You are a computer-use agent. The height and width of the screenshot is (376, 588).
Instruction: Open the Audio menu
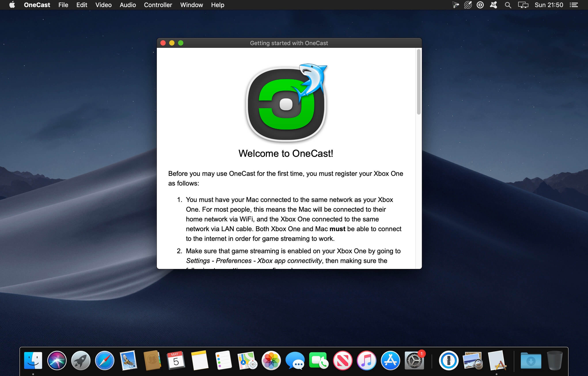click(x=127, y=5)
